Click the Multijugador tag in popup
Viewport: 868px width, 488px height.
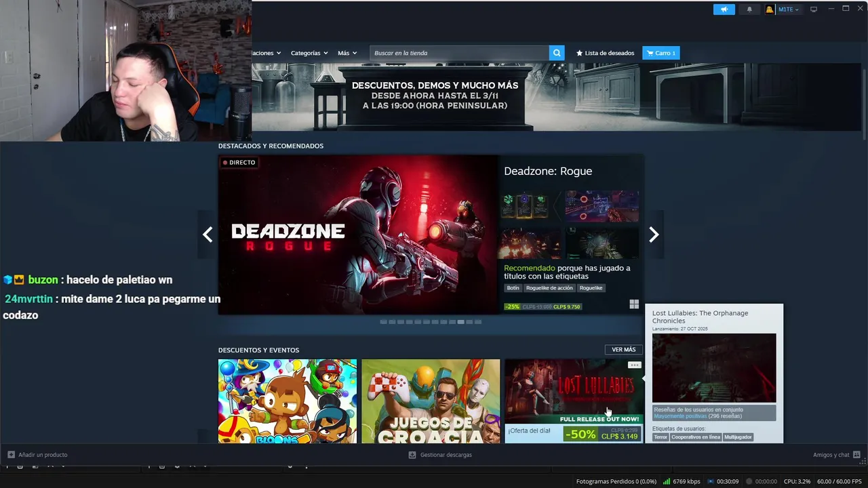click(x=738, y=437)
